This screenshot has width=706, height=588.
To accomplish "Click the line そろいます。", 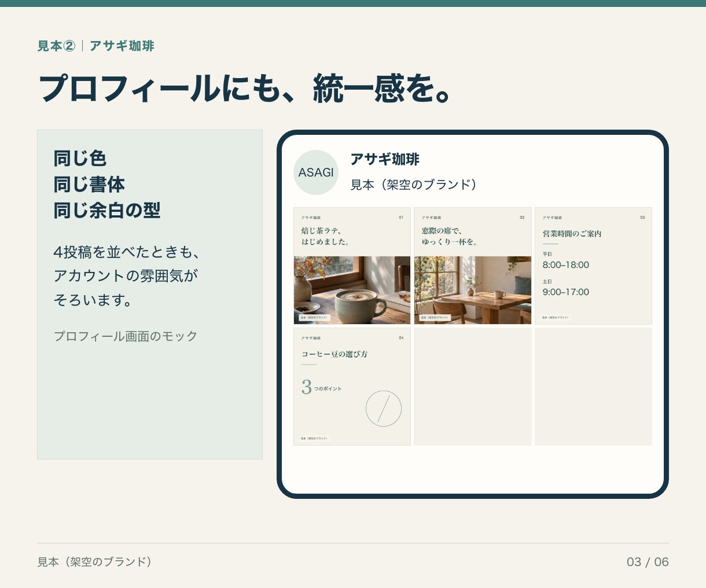I will [x=93, y=300].
